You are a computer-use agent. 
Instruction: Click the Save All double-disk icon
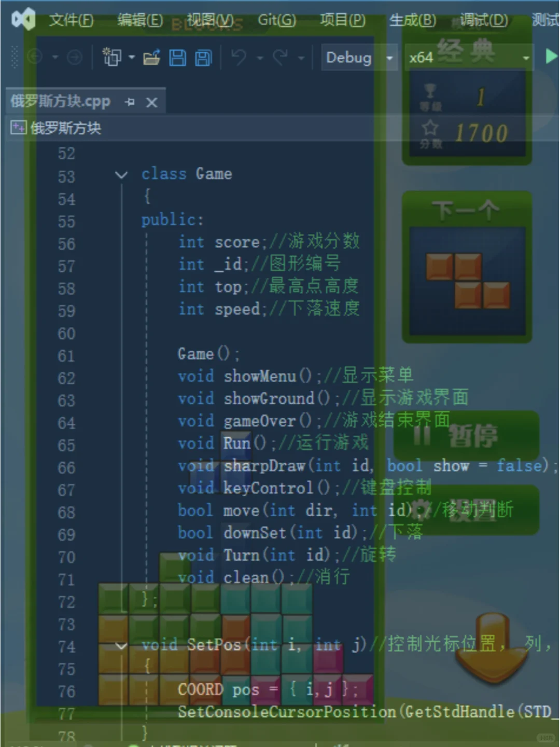[203, 57]
